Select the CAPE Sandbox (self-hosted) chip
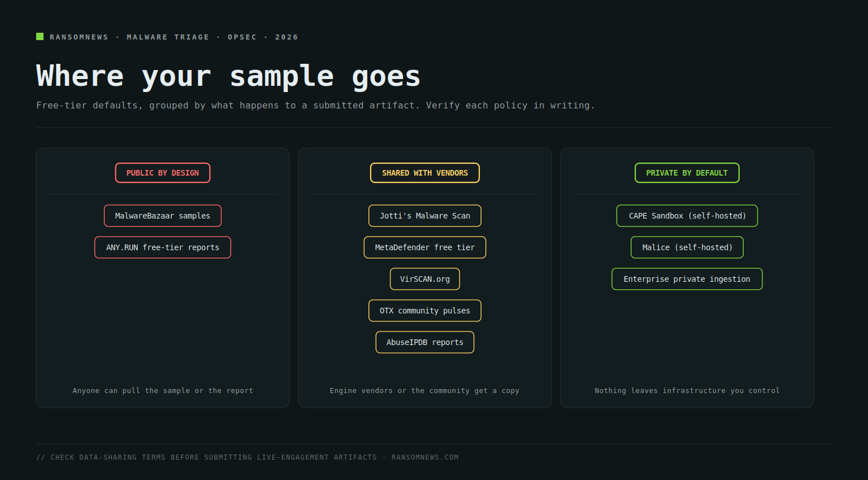868x480 pixels. click(687, 216)
